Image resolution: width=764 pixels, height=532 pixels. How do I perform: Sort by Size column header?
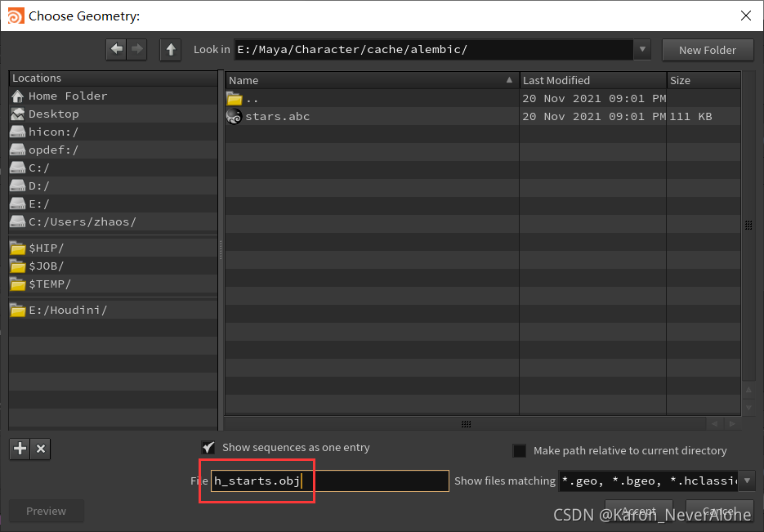[x=704, y=80]
